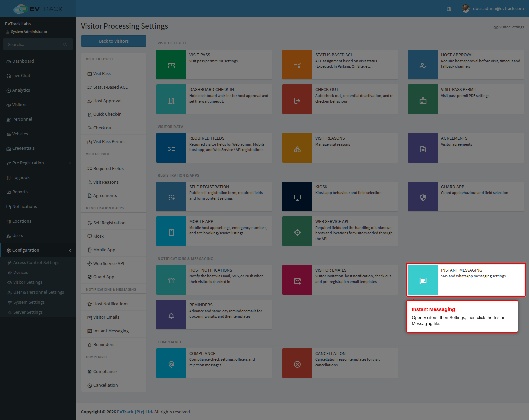Viewport: 529px width, 420px height.
Task: Open Access Control Settings submenu item
Action: coord(38,263)
